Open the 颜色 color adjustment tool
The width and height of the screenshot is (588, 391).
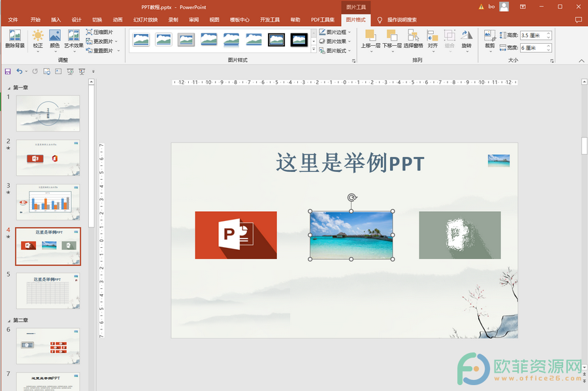pyautogui.click(x=55, y=39)
